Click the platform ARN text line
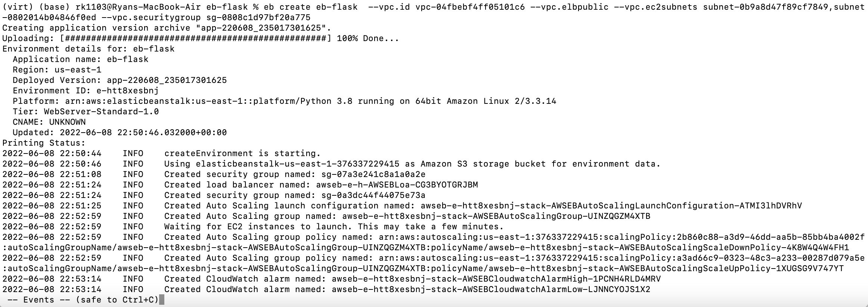 click(x=310, y=101)
